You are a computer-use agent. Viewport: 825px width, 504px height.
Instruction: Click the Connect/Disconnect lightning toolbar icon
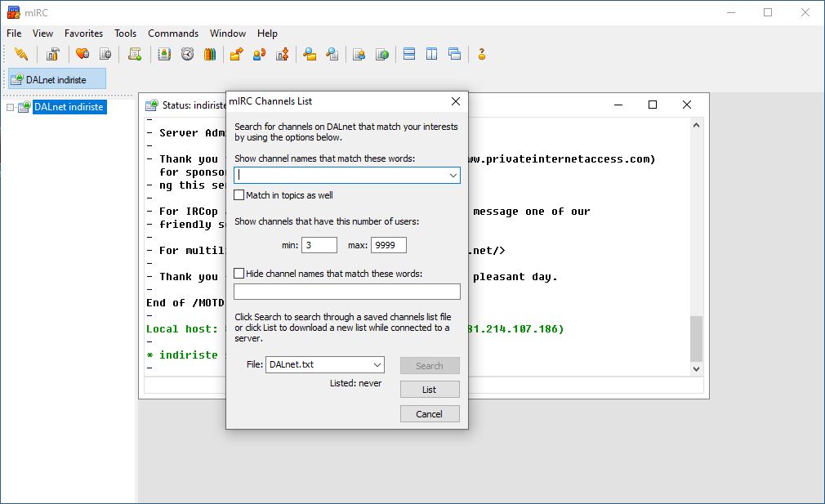pyautogui.click(x=21, y=54)
